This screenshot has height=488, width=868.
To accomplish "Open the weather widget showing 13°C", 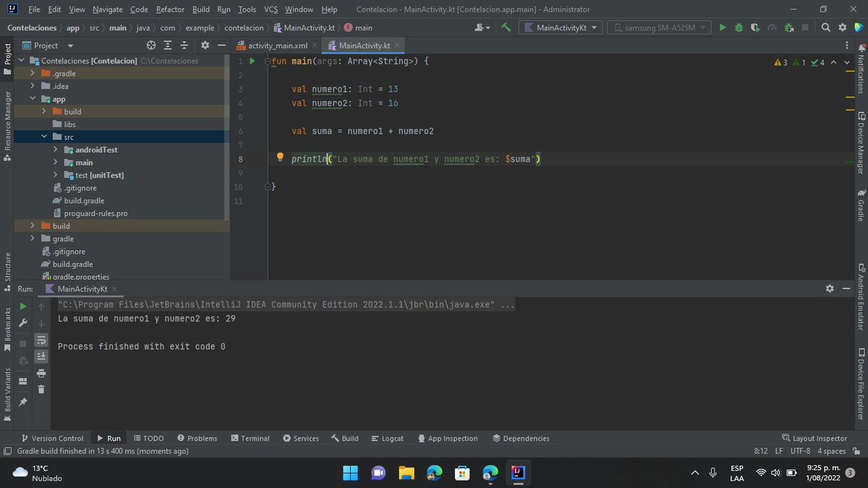I will pyautogui.click(x=38, y=473).
